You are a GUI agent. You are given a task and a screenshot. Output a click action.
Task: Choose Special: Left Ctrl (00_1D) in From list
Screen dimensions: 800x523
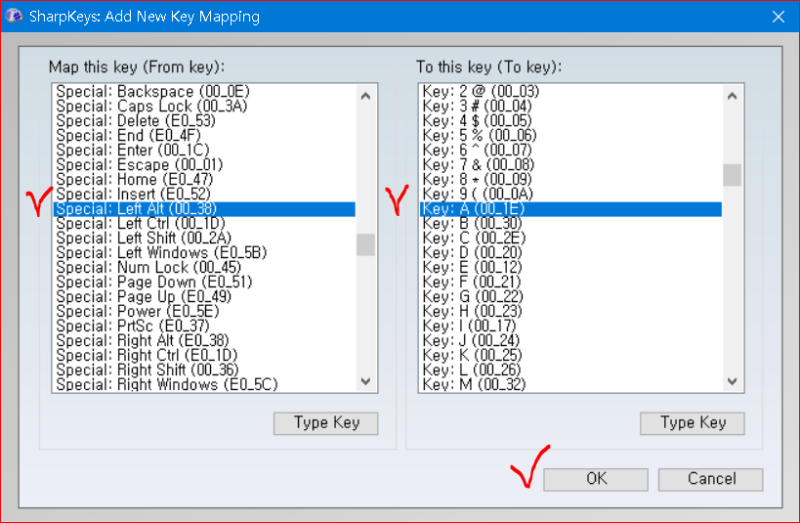tap(204, 223)
